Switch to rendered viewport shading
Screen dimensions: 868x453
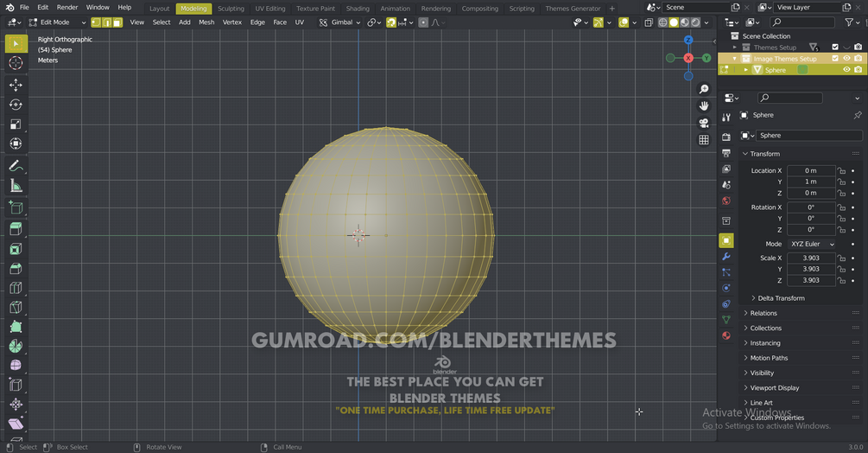[696, 22]
